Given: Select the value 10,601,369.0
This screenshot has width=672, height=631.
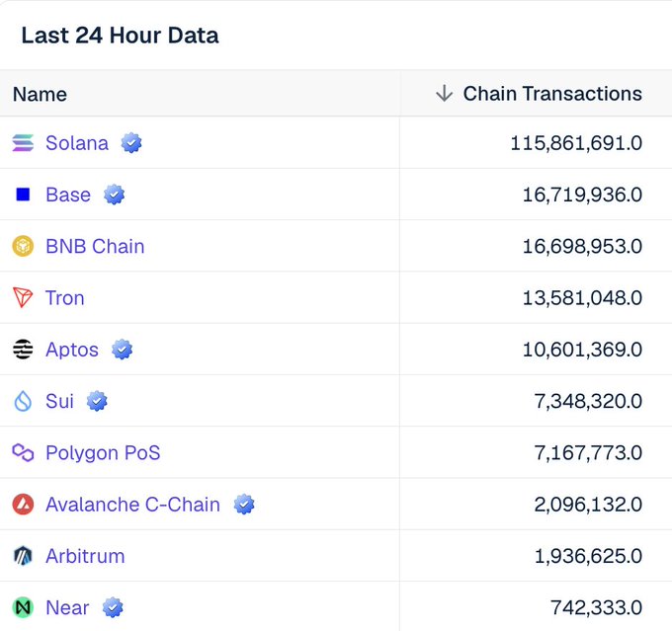Looking at the screenshot, I should point(582,350).
